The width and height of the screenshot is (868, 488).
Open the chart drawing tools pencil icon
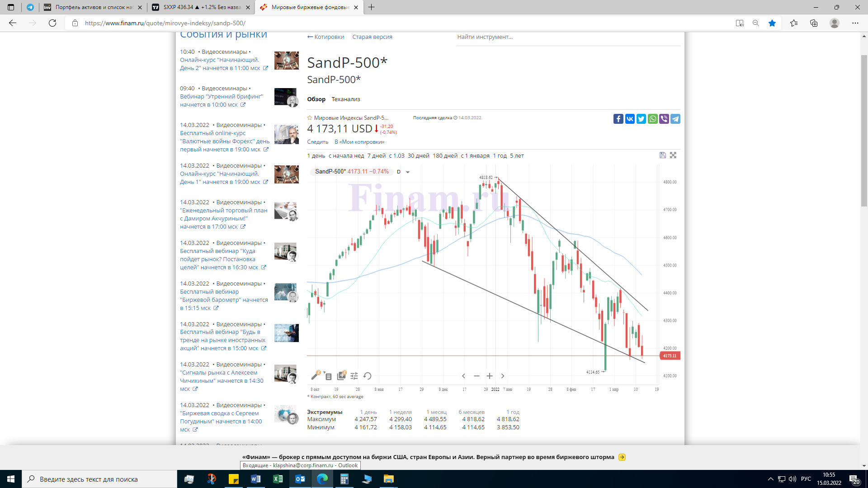[x=316, y=375]
